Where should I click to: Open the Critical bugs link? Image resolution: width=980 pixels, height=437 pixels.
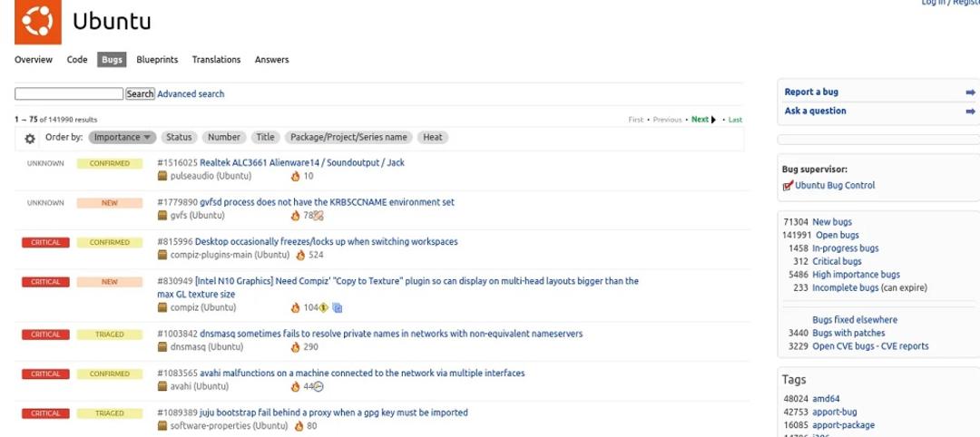click(837, 262)
